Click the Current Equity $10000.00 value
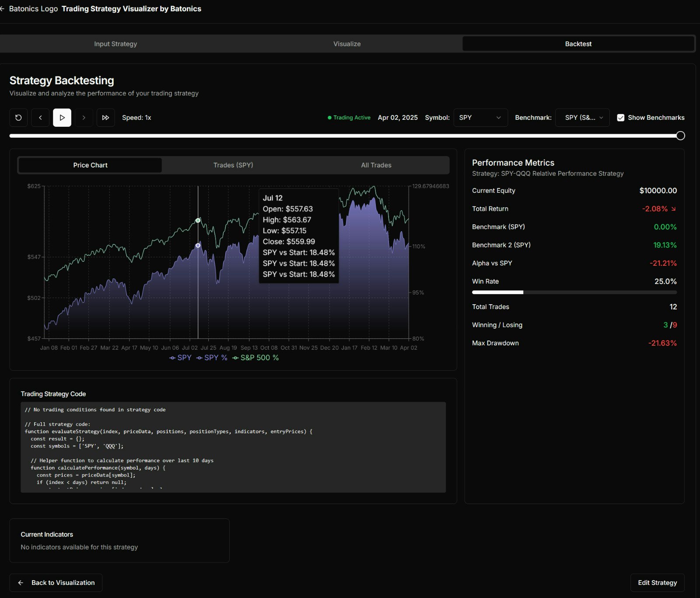 coord(658,191)
